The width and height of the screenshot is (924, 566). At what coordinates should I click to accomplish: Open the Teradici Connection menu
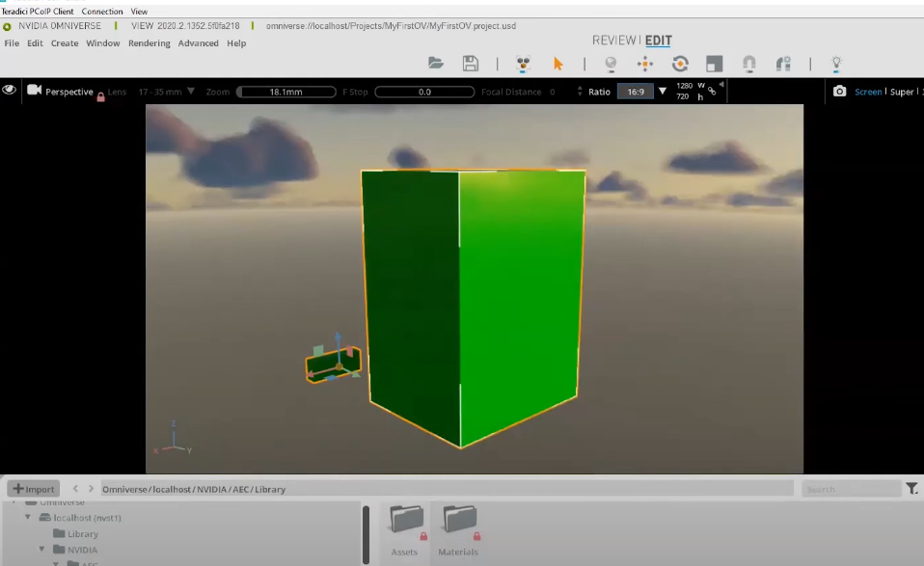click(x=102, y=12)
